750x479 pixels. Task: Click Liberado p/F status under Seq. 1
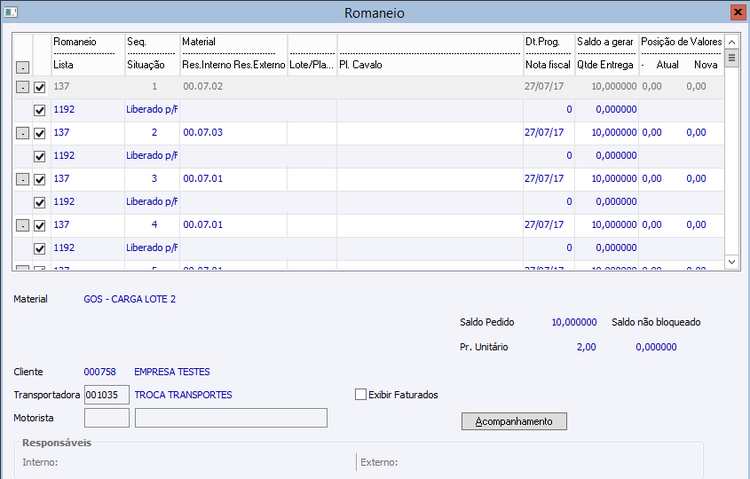(152, 110)
